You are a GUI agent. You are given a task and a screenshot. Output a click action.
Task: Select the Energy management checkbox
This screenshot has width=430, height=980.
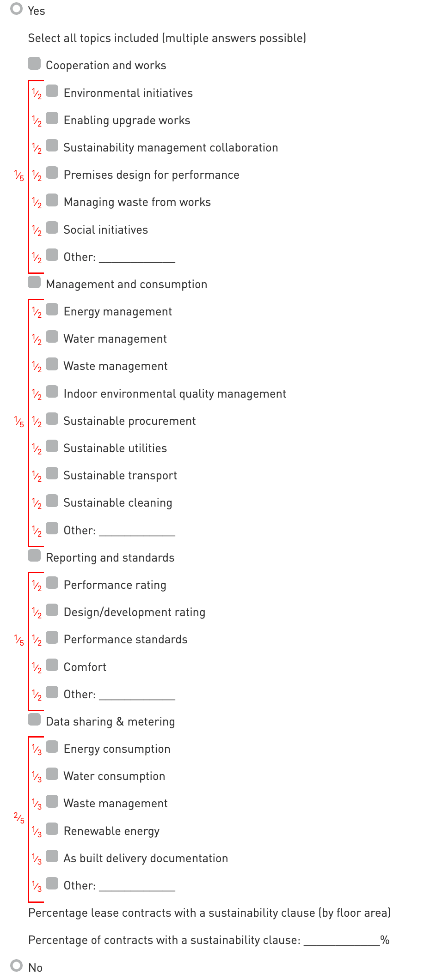[x=52, y=309]
